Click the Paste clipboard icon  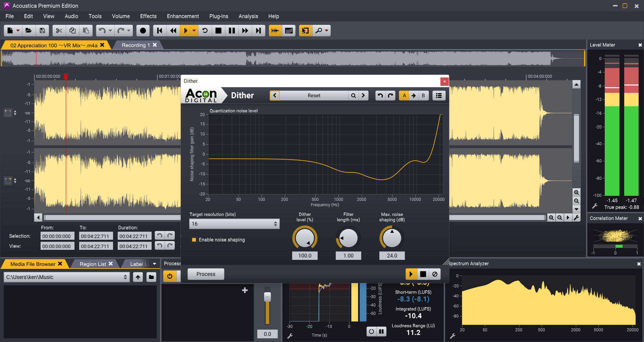pyautogui.click(x=86, y=31)
